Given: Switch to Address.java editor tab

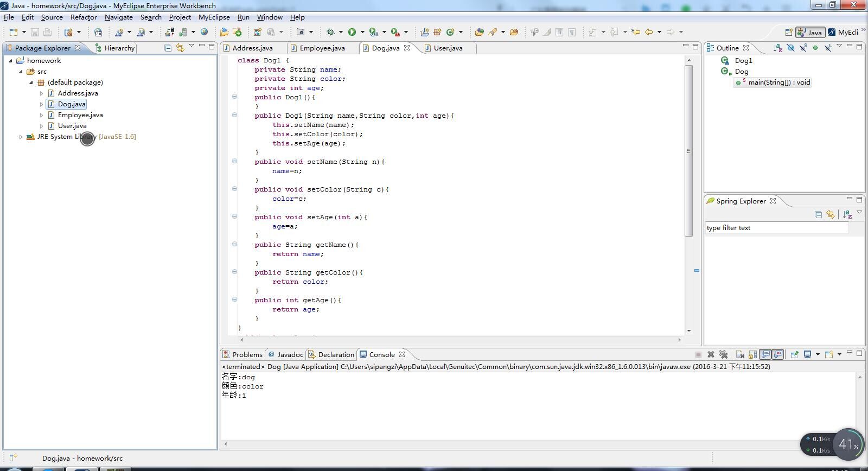Looking at the screenshot, I should pyautogui.click(x=253, y=48).
